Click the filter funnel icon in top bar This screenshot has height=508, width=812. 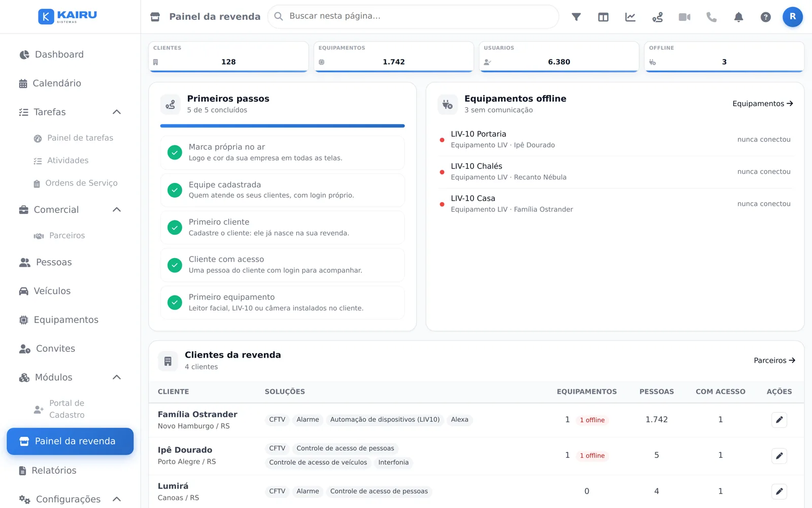point(576,17)
